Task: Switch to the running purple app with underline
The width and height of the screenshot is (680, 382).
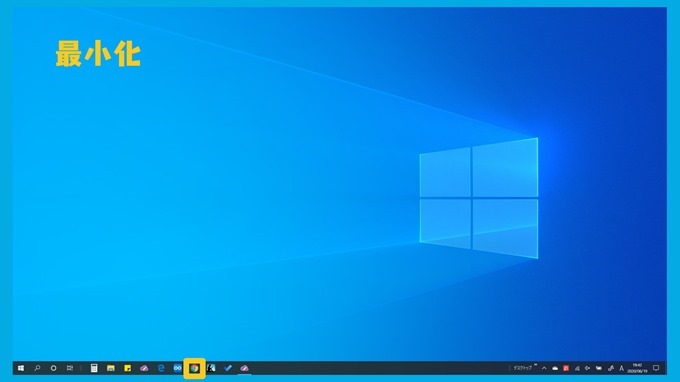Action: tap(245, 368)
